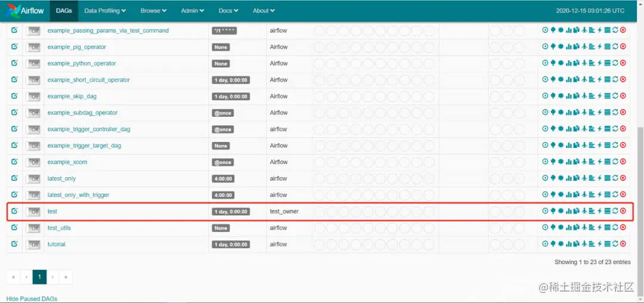Go to first page of entries
Viewport: 644px width, 303px height.
tap(13, 277)
